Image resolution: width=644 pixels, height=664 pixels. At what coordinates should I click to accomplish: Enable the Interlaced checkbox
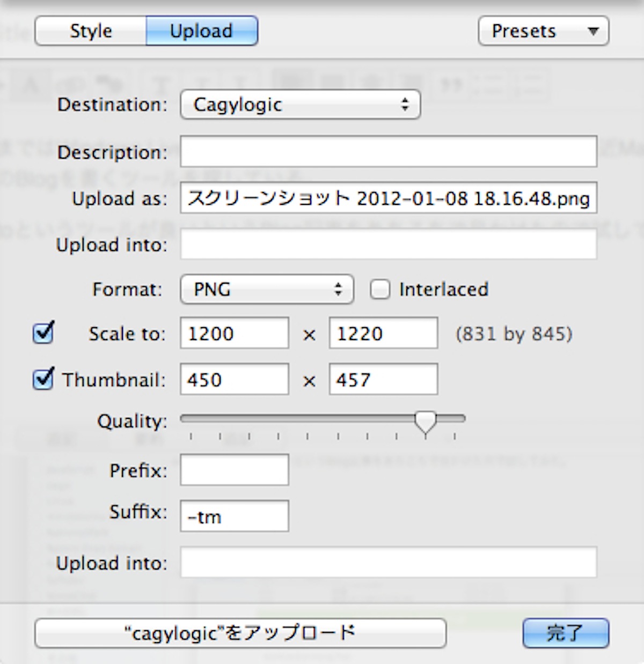[x=380, y=290]
